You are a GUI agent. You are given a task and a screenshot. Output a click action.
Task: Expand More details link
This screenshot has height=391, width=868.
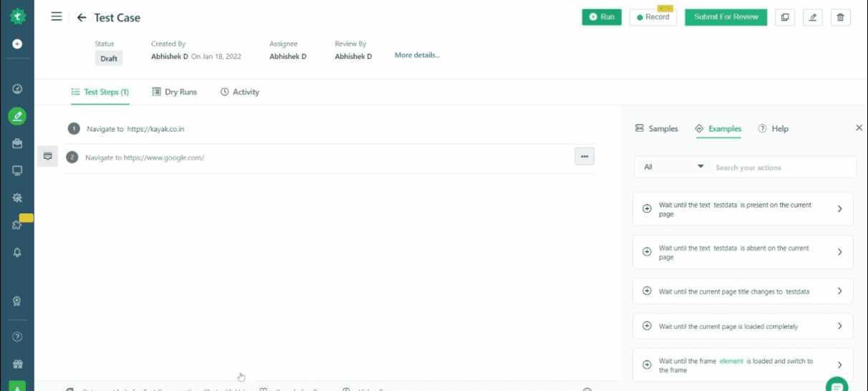pyautogui.click(x=417, y=55)
